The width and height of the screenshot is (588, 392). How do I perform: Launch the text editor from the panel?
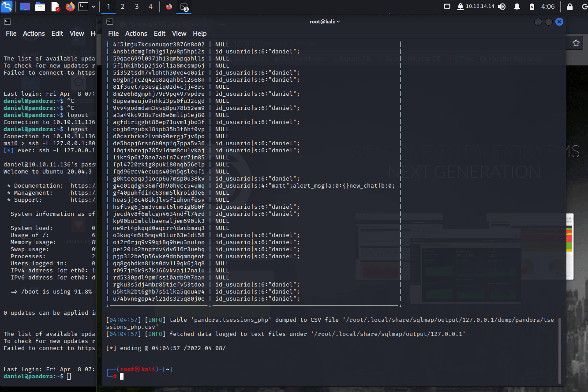tap(55, 7)
